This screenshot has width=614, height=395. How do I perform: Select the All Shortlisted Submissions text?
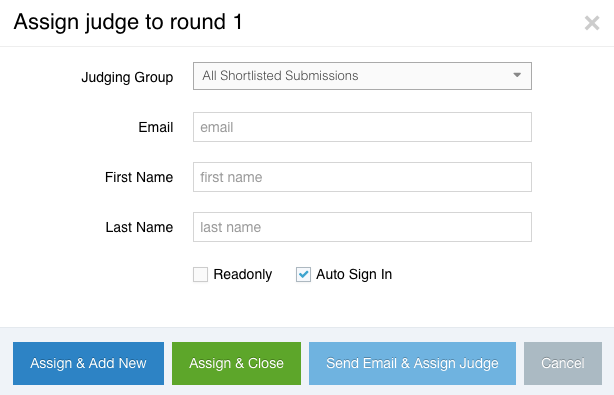[x=280, y=76]
